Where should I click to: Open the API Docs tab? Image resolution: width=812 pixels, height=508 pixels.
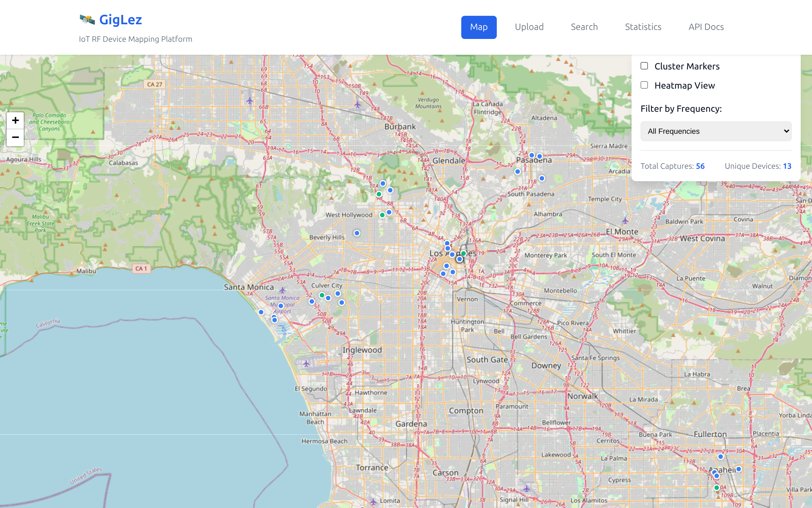click(706, 27)
